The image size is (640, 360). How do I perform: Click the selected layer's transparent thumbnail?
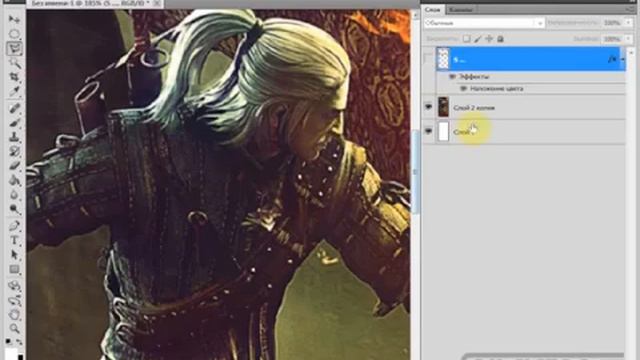point(443,59)
